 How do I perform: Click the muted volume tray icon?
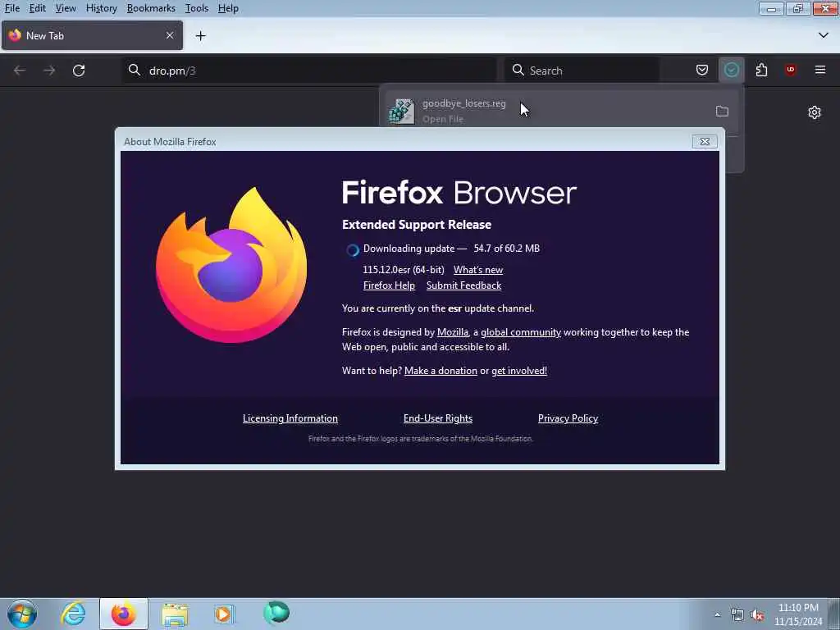point(757,615)
